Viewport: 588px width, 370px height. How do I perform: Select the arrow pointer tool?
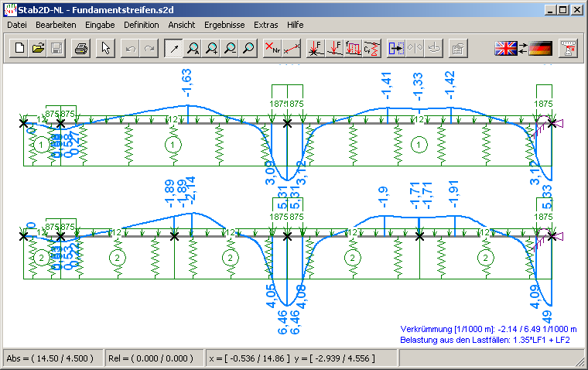[x=106, y=49]
